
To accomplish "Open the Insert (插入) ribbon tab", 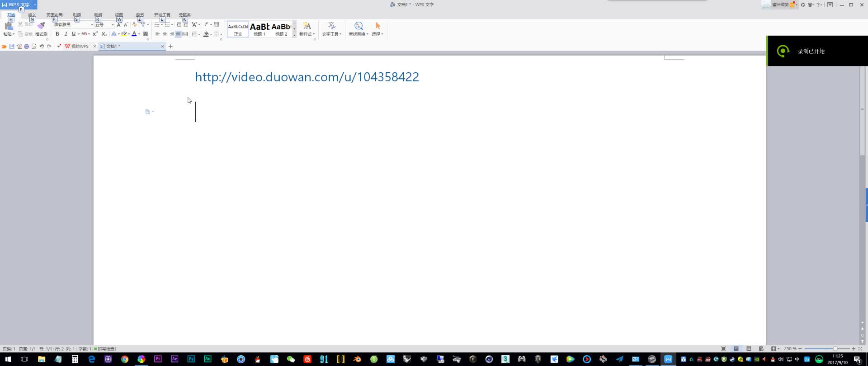I will click(32, 15).
